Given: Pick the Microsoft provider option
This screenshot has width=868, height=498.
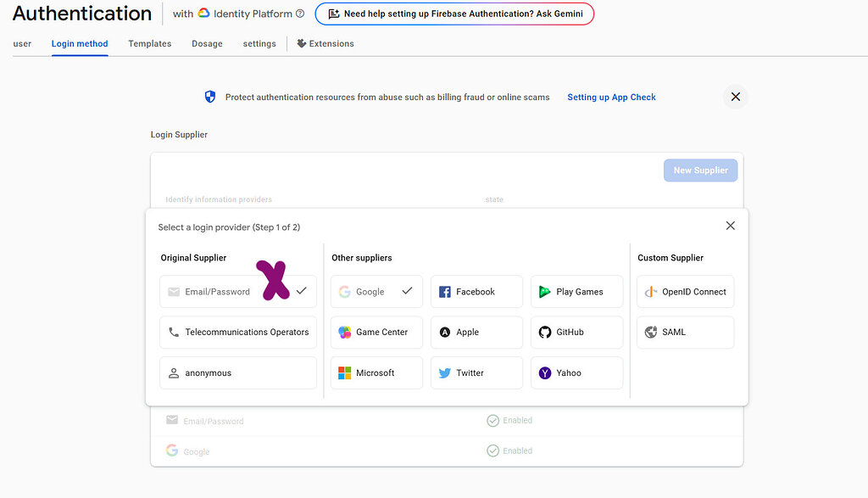Looking at the screenshot, I should pos(376,372).
